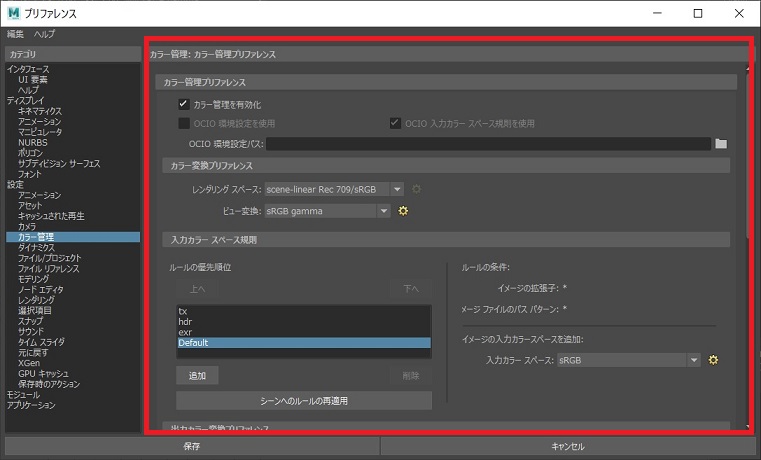
Task: Select カラー管理 category
Action: point(73,237)
